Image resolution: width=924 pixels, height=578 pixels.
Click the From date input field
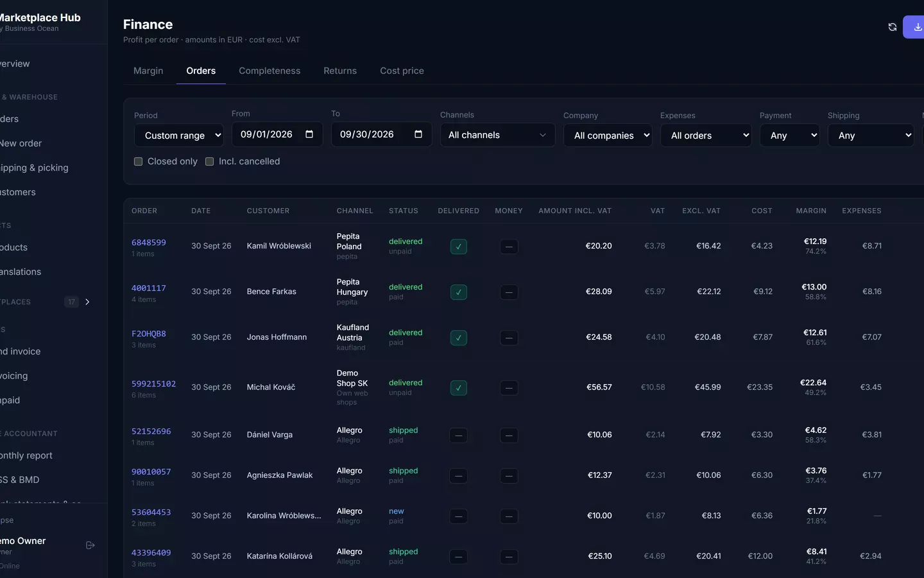pyautogui.click(x=277, y=134)
